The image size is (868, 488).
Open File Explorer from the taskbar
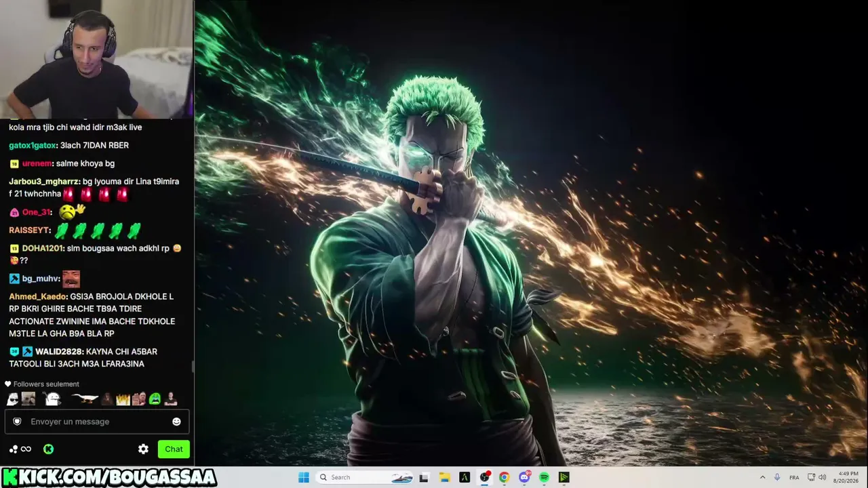[444, 477]
